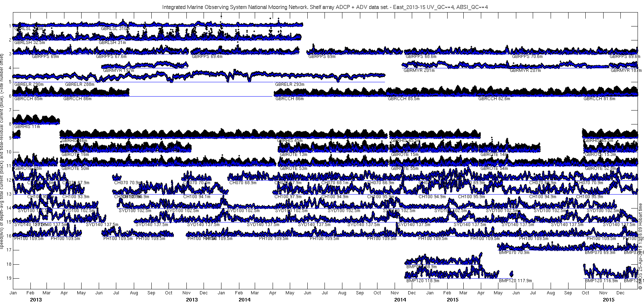Click the "GBRELR 288m" label
Image resolution: width=644 pixels, height=304 pixels.
[x=80, y=84]
